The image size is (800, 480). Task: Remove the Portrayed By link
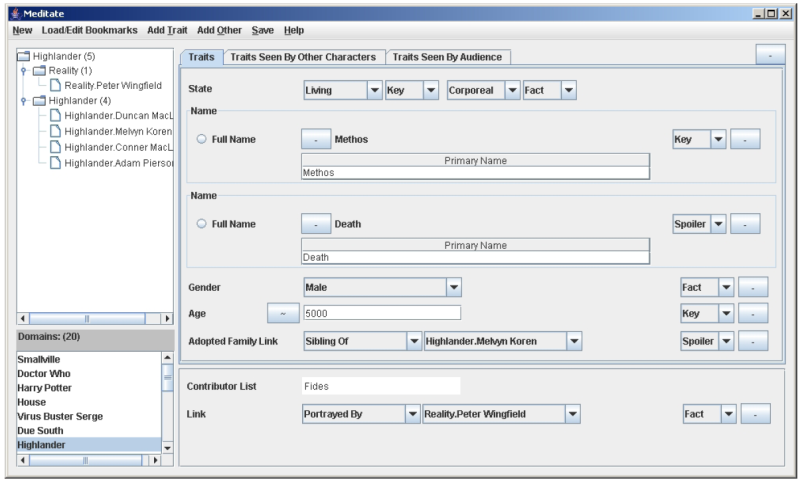click(756, 414)
